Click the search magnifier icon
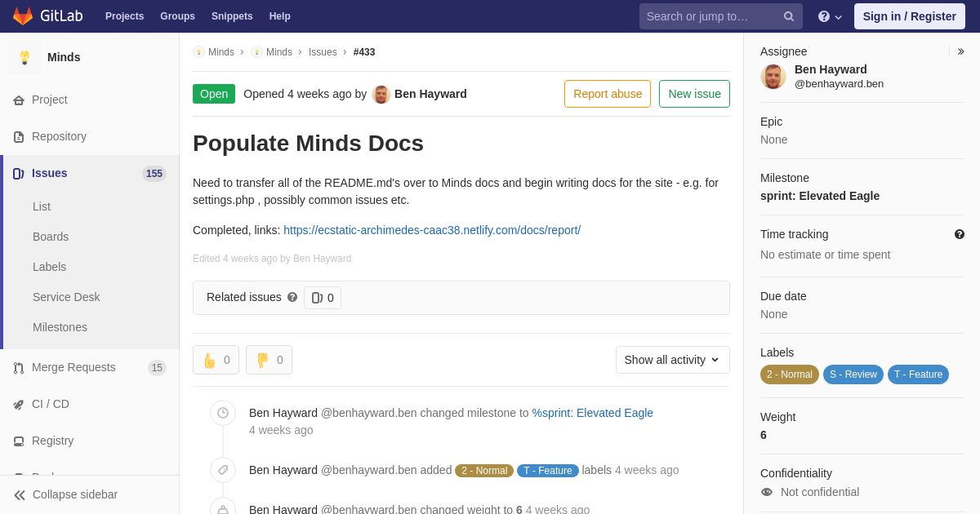This screenshot has height=514, width=980. click(789, 16)
